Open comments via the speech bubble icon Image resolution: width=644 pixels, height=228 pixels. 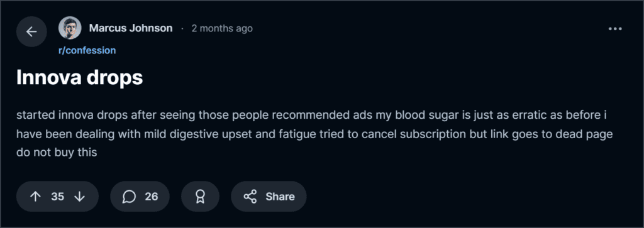pyautogui.click(x=129, y=197)
